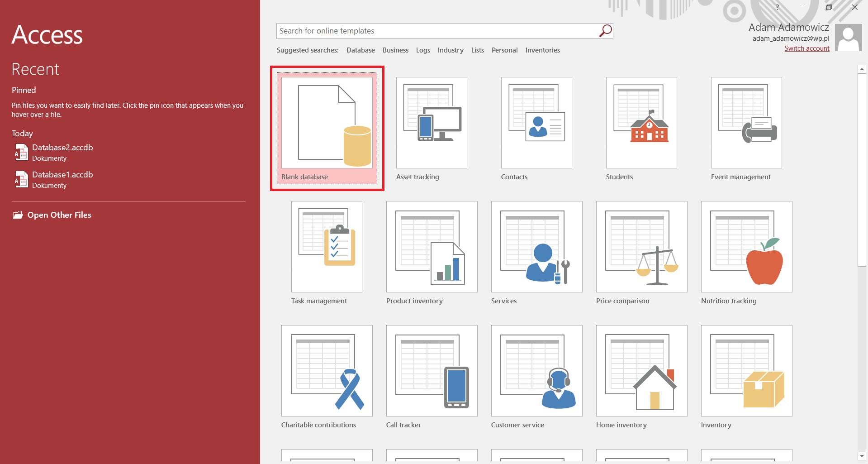Click the Switch account link
868x464 pixels.
tap(806, 48)
